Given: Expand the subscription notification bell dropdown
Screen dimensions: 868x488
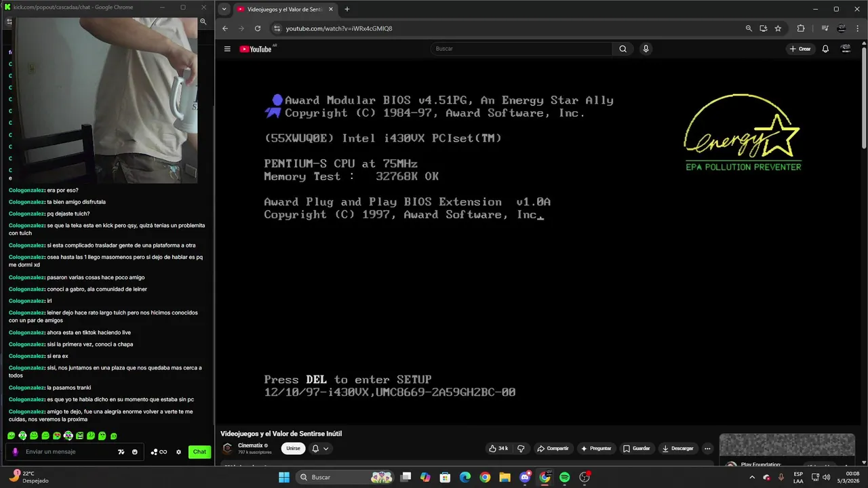Looking at the screenshot, I should pyautogui.click(x=320, y=449).
